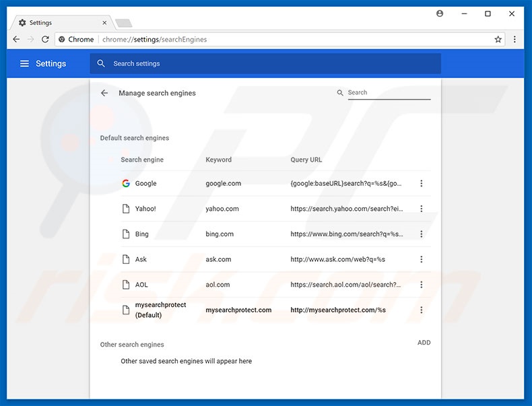532x406 pixels.
Task: Go back from Manage search engines
Action: 104,93
